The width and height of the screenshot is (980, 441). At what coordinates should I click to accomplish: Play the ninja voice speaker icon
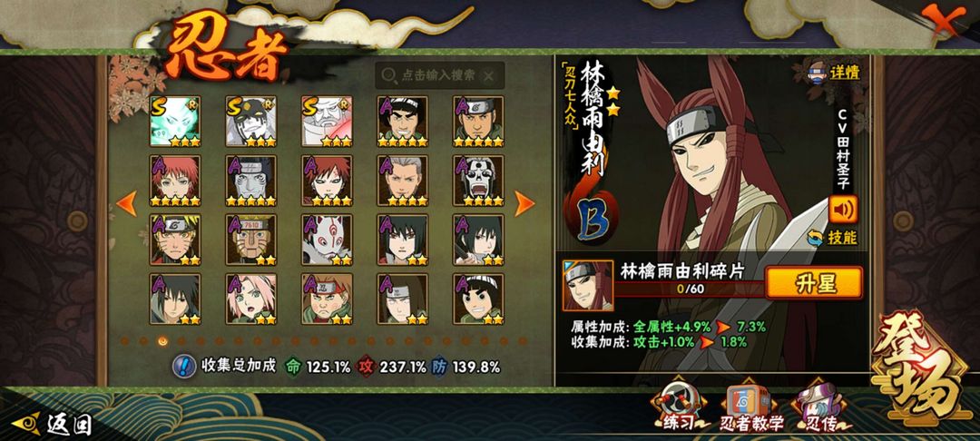coord(843,210)
